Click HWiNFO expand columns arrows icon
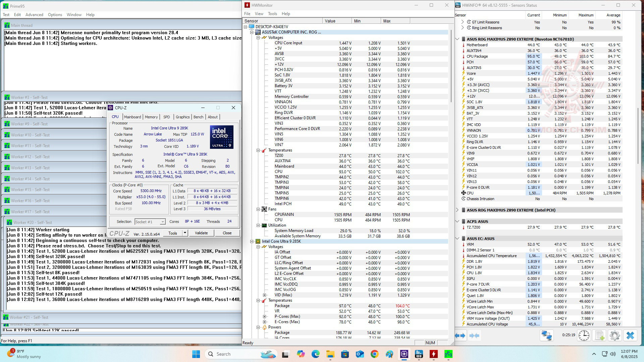The height and width of the screenshot is (362, 644). tap(460, 336)
